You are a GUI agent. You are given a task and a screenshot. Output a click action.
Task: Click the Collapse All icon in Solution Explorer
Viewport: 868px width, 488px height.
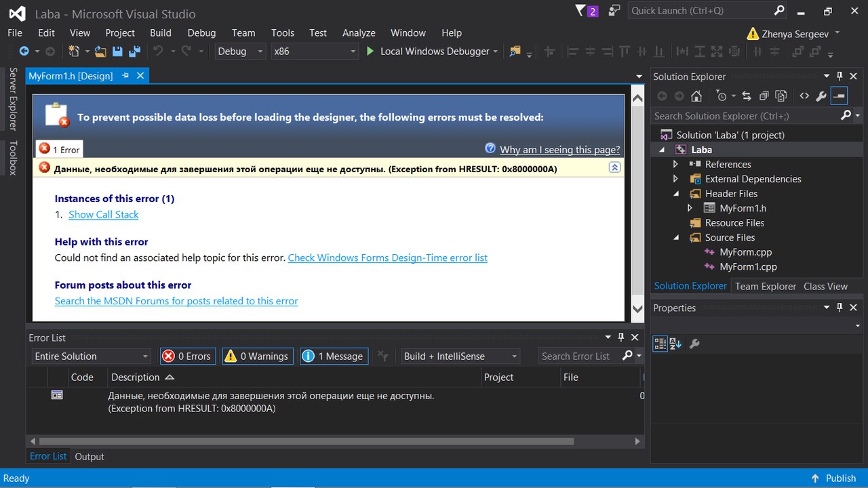[x=764, y=96]
